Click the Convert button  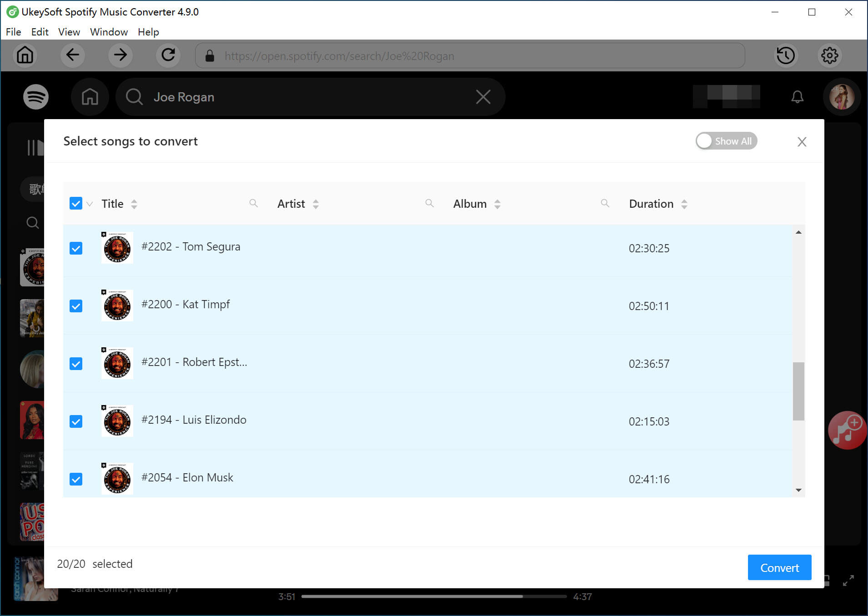779,567
